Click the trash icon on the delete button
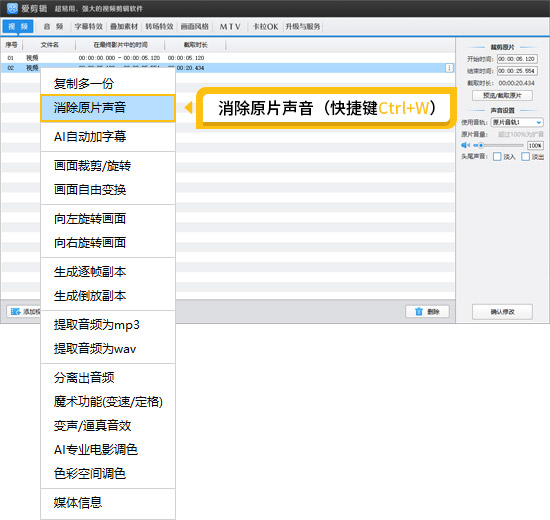The width and height of the screenshot is (550, 520). [x=419, y=312]
